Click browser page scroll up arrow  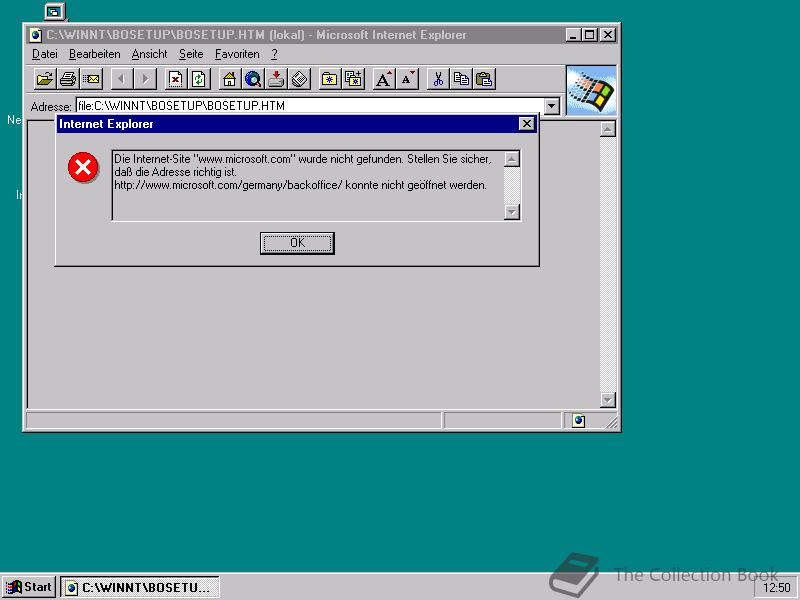pos(608,129)
